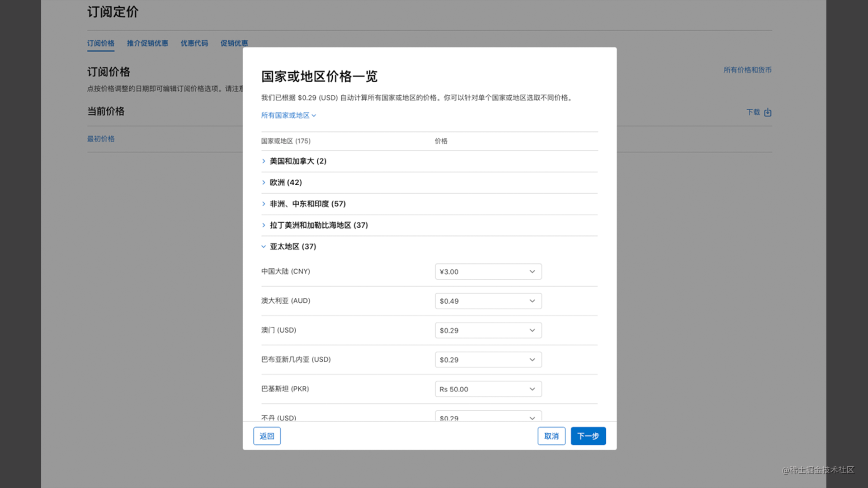Click the 中国大陆 (CNY) row label
Screen dimensions: 868x488
(x=286, y=271)
